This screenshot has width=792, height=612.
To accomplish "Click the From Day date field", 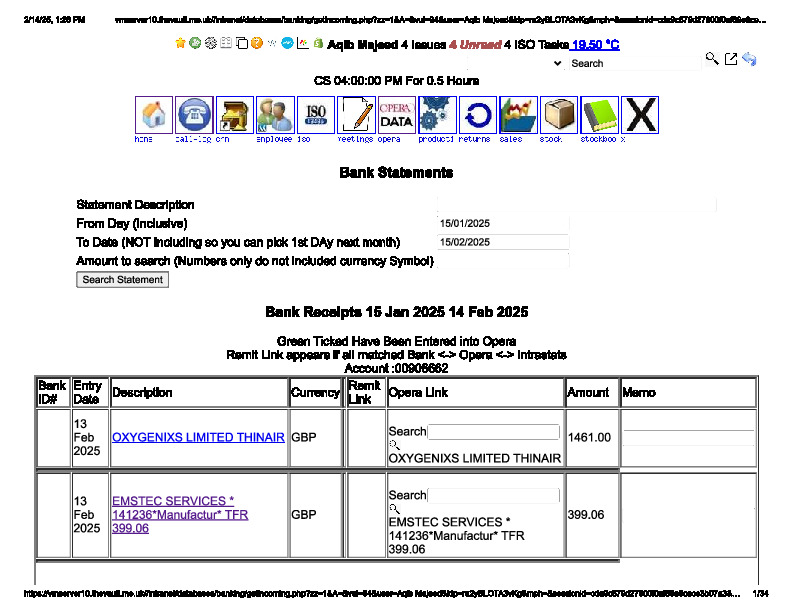I will pyautogui.click(x=503, y=223).
